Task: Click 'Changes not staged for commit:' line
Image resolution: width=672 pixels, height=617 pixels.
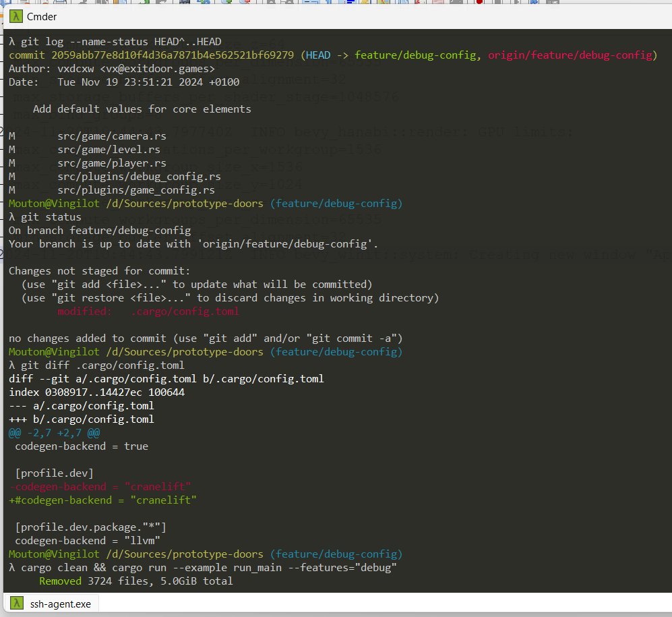Action: 100,271
